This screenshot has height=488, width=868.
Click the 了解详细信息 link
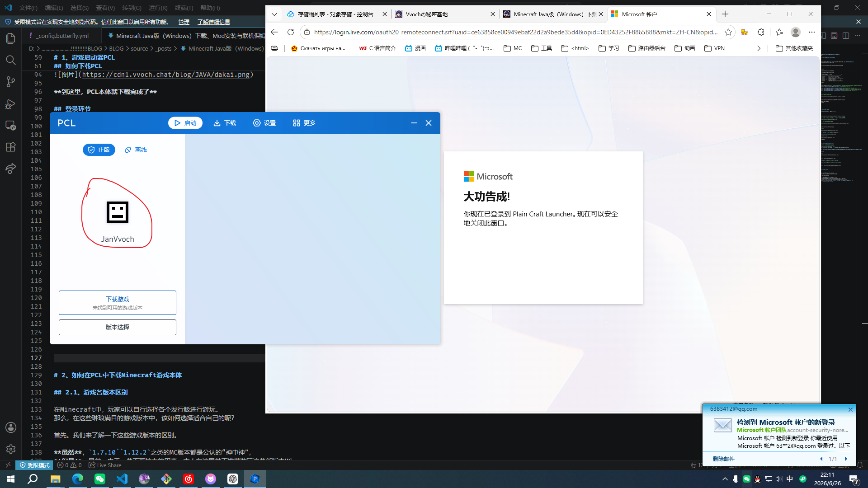pyautogui.click(x=214, y=22)
